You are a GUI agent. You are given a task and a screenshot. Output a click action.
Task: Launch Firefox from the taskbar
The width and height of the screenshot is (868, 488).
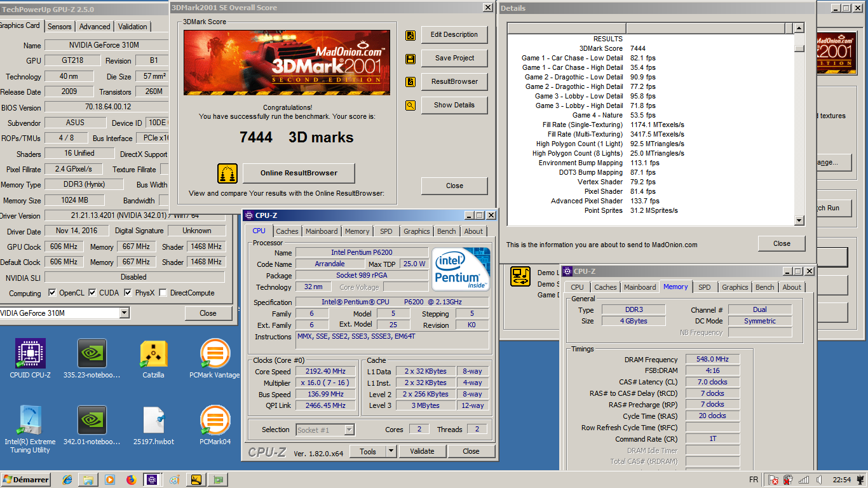tap(131, 480)
